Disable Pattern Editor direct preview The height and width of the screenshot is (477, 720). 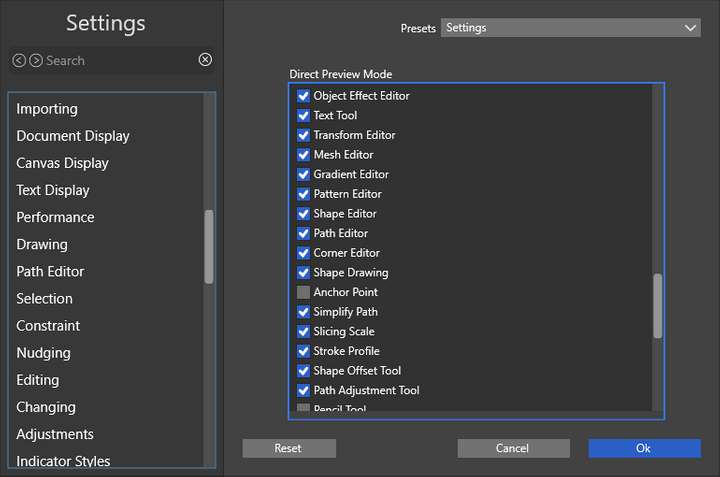coord(303,194)
